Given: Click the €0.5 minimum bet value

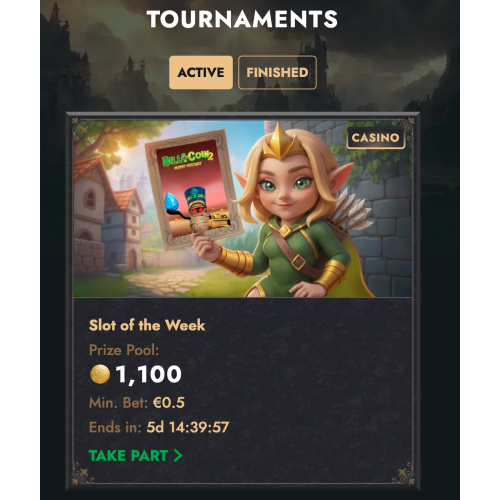Looking at the screenshot, I should click(169, 403).
